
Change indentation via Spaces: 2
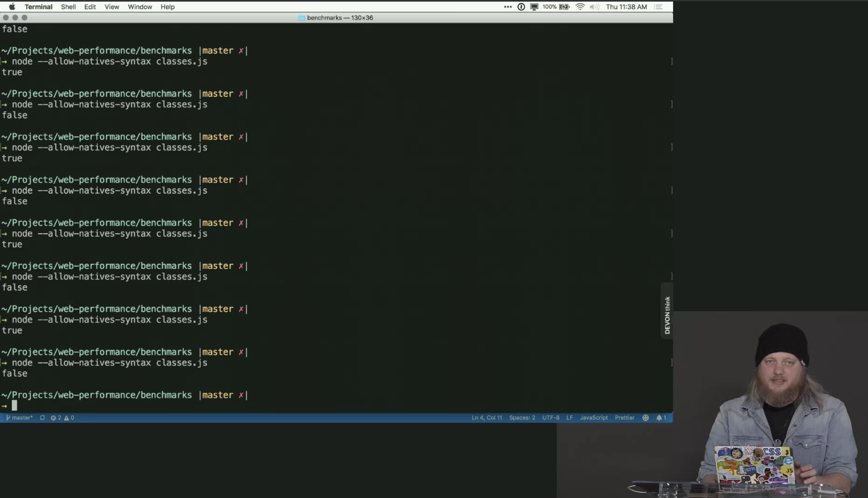click(x=522, y=418)
